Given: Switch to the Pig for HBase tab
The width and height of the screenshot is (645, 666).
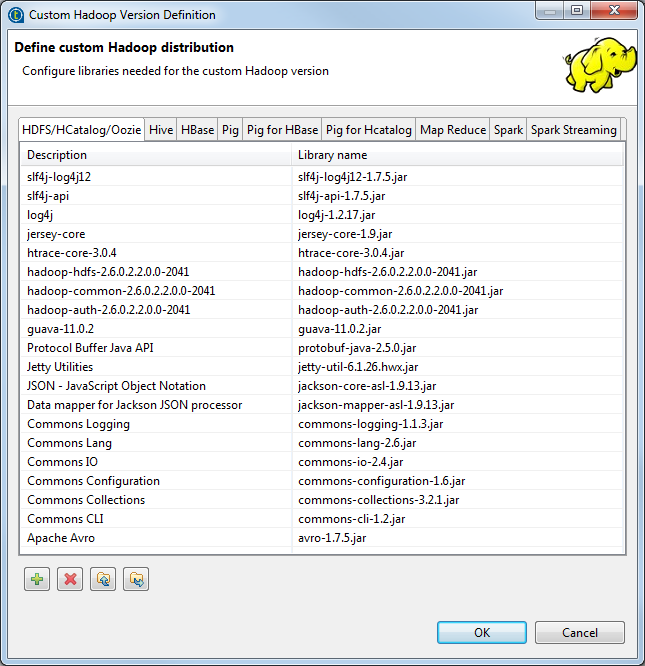Looking at the screenshot, I should [x=282, y=130].
